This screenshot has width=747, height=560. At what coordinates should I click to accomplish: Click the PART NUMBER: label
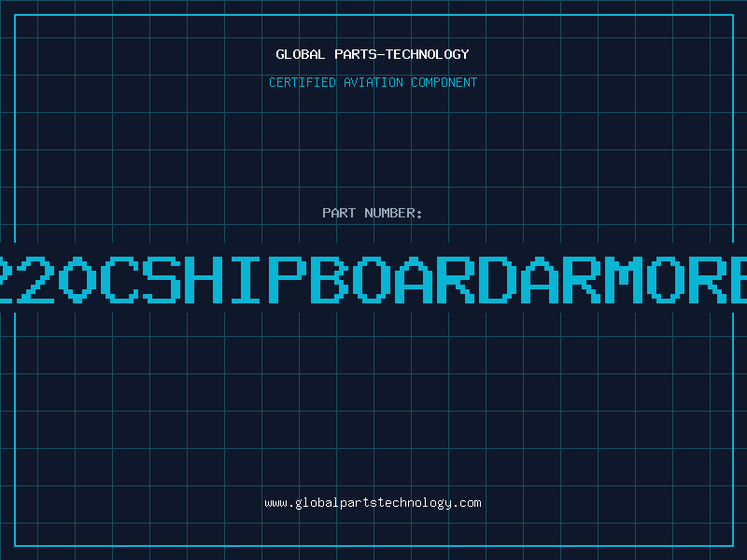pyautogui.click(x=372, y=213)
